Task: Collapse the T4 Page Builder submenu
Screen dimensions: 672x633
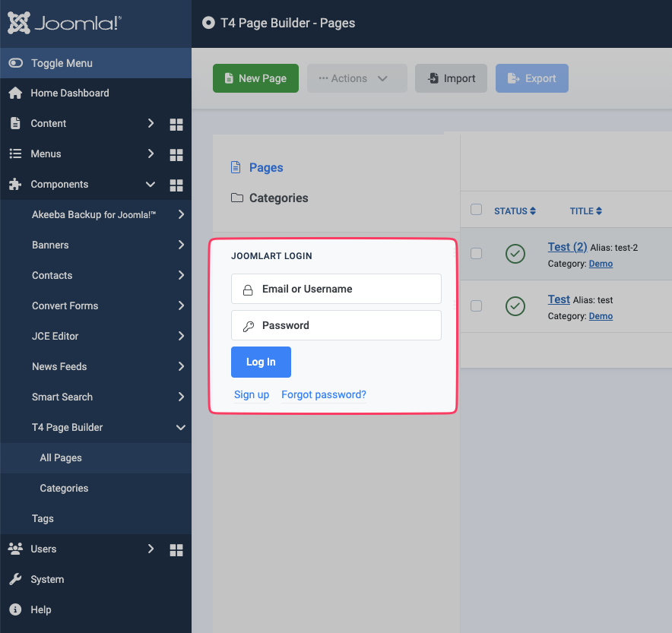Action: coord(181,428)
